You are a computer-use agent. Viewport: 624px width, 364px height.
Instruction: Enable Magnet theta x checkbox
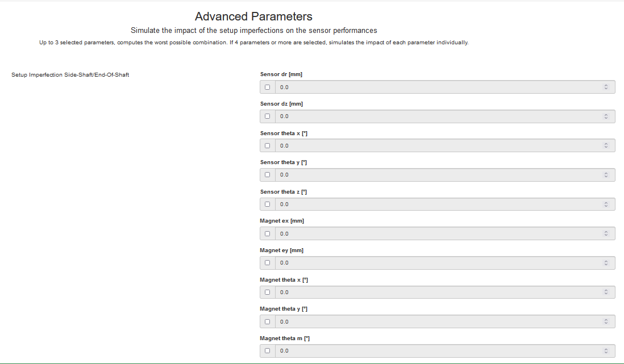pyautogui.click(x=268, y=292)
